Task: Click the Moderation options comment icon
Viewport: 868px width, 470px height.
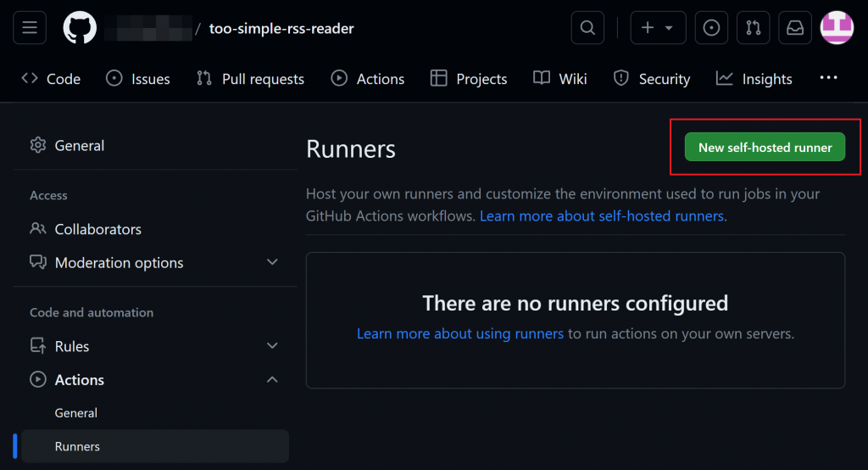Action: coord(37,261)
